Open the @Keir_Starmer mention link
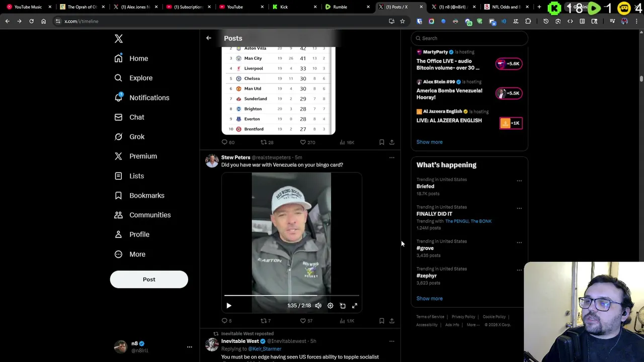Viewport: 644px width, 362px height. tap(265, 349)
